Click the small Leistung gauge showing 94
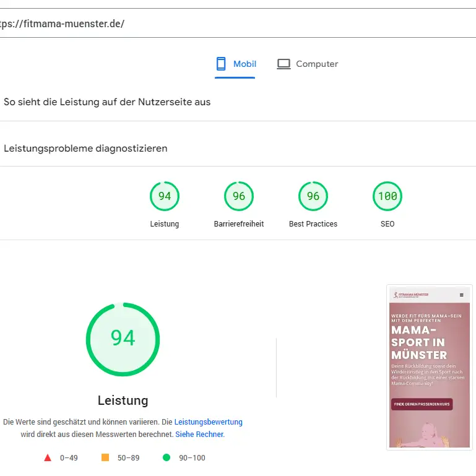Viewport: 476px width, 476px height. (x=165, y=196)
